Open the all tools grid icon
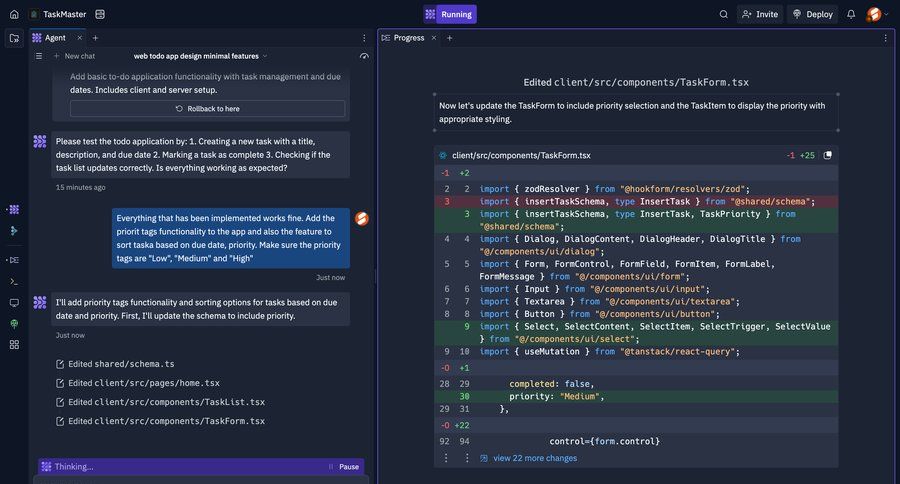The image size is (900, 484). tap(14, 344)
